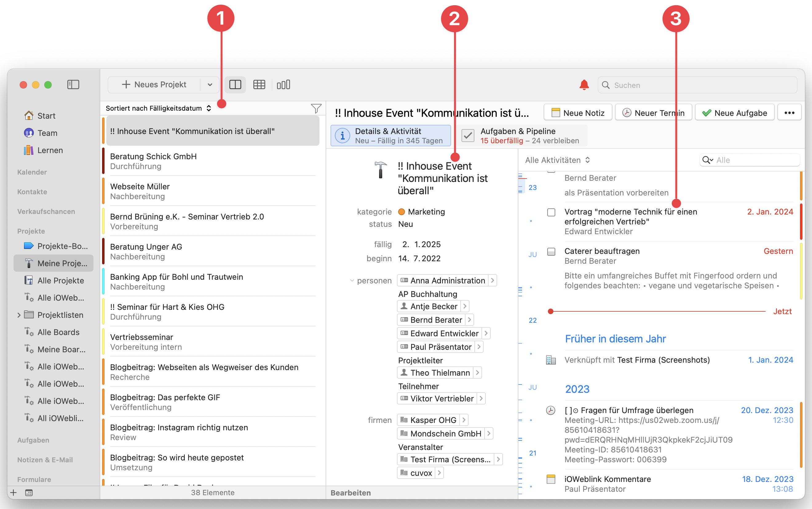
Task: Open Kalender section in sidebar
Action: (x=32, y=172)
